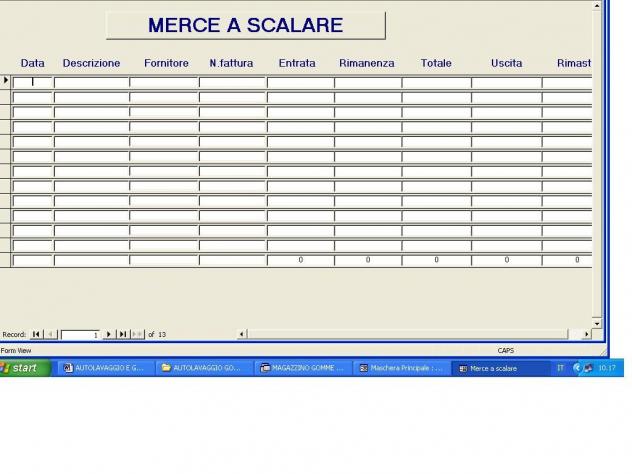Screen dimensions: 632x474
Task: Click the Fornitore field in first row
Action: [164, 82]
